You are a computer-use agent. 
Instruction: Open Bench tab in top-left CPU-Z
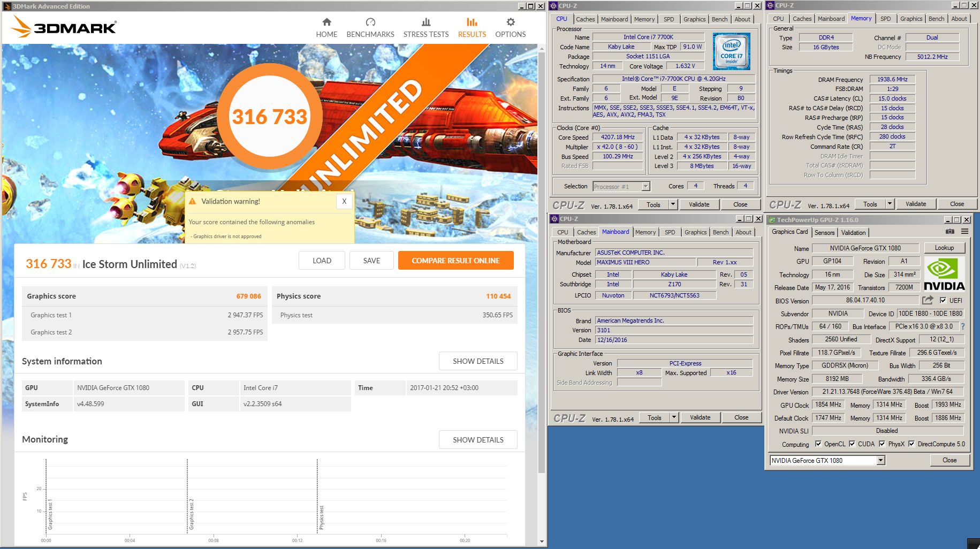click(719, 19)
